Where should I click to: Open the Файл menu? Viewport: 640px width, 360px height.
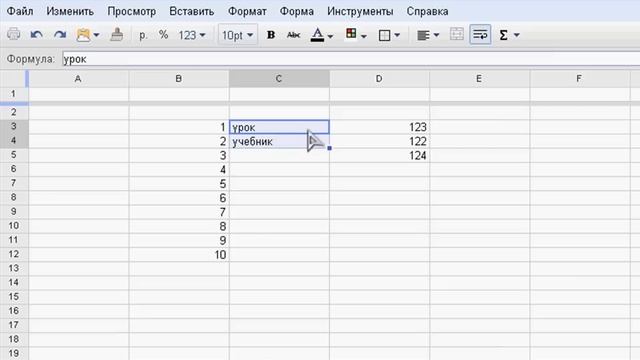pos(20,11)
